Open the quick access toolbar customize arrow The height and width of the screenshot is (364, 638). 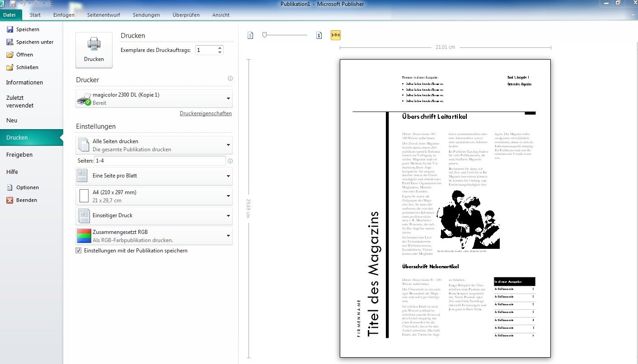coord(52,4)
